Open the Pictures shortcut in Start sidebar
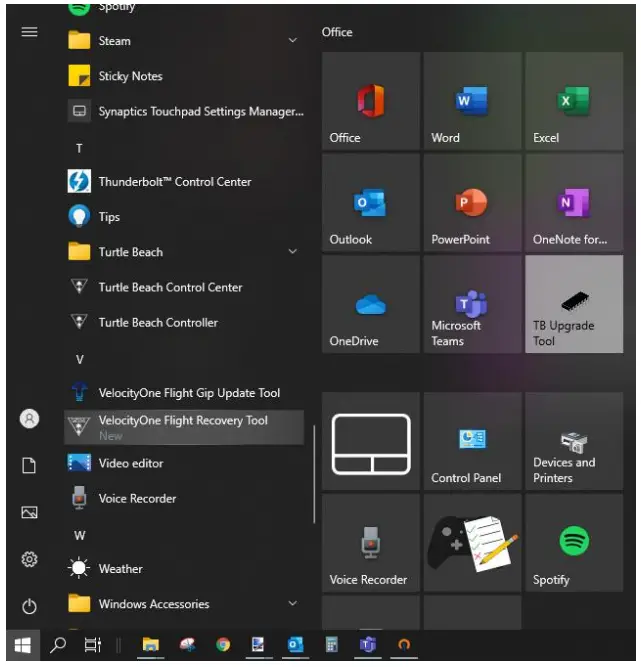The width and height of the screenshot is (641, 667). (x=29, y=513)
